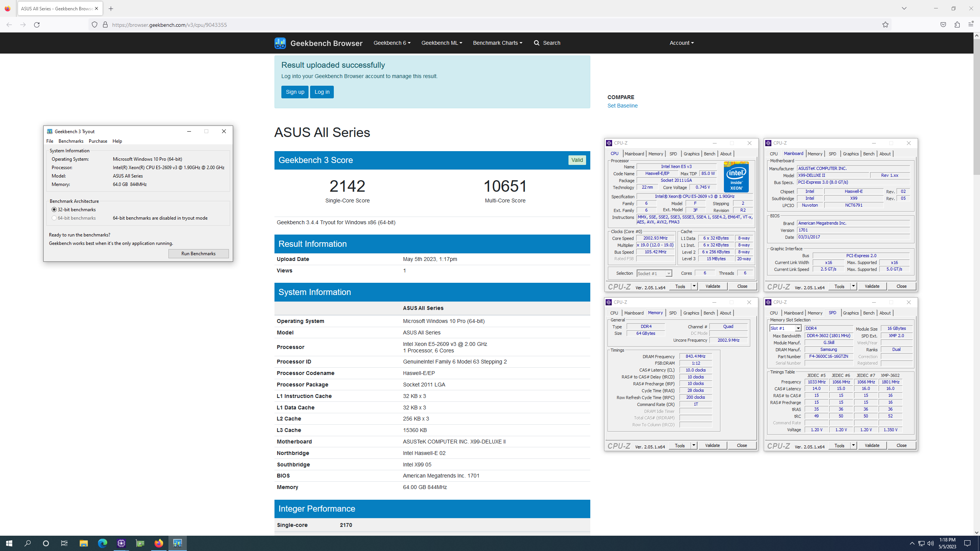Screen dimensions: 980x551
Task: Switch to Firefox via taskbar icon
Action: coord(158,543)
